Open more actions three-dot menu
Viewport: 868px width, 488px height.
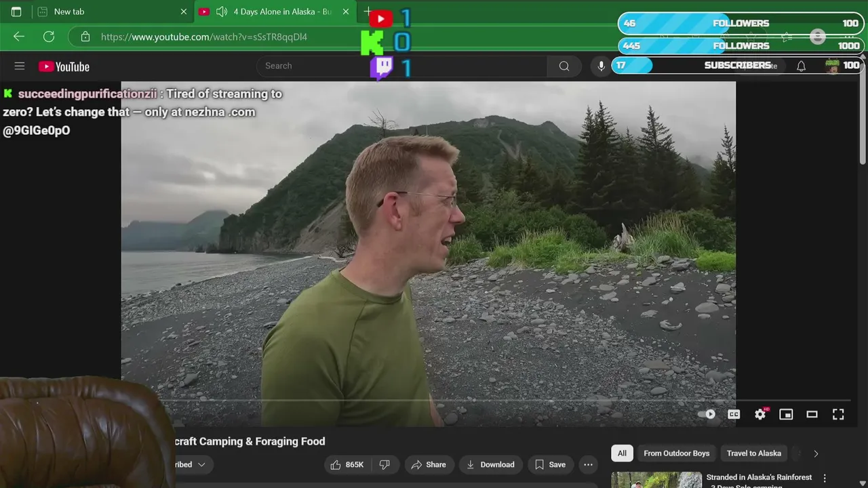pyautogui.click(x=588, y=464)
